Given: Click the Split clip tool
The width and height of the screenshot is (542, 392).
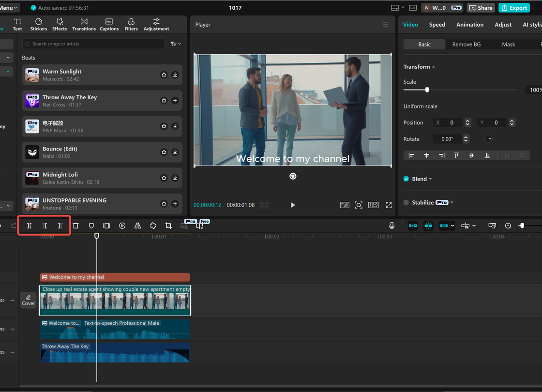Looking at the screenshot, I should 29,226.
